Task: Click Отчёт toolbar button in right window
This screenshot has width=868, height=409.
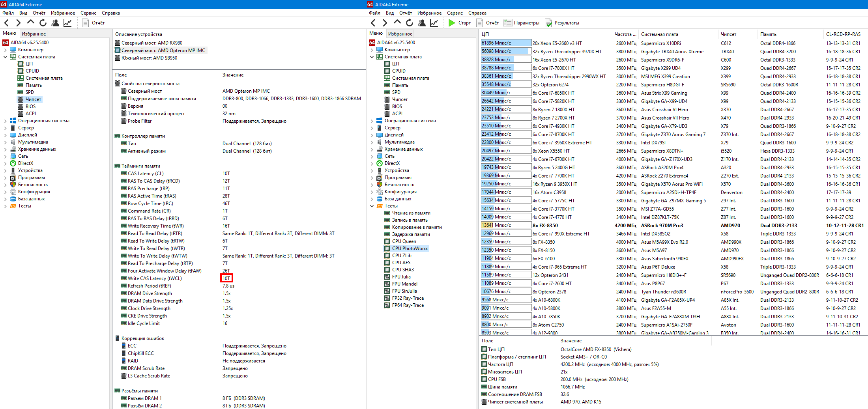Action: [488, 23]
